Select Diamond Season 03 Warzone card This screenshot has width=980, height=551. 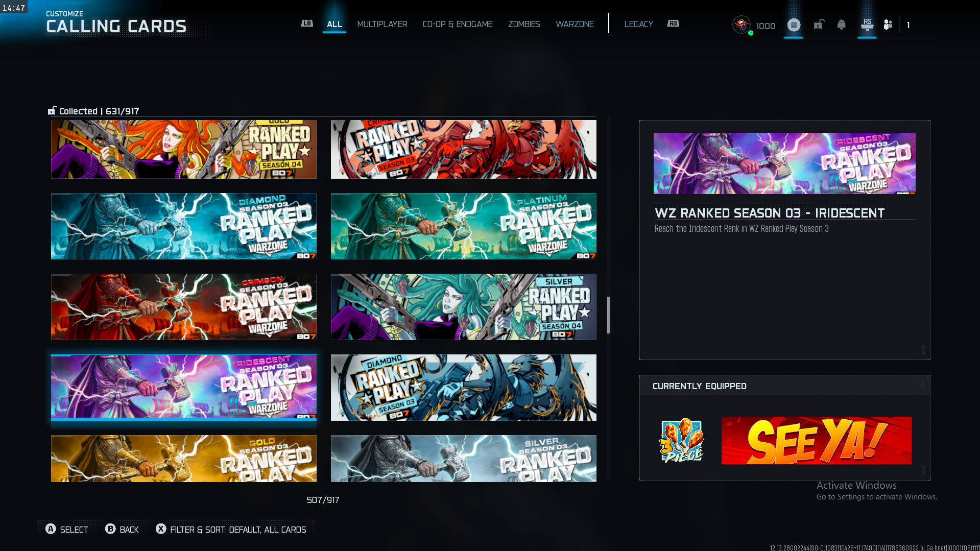pyautogui.click(x=184, y=226)
